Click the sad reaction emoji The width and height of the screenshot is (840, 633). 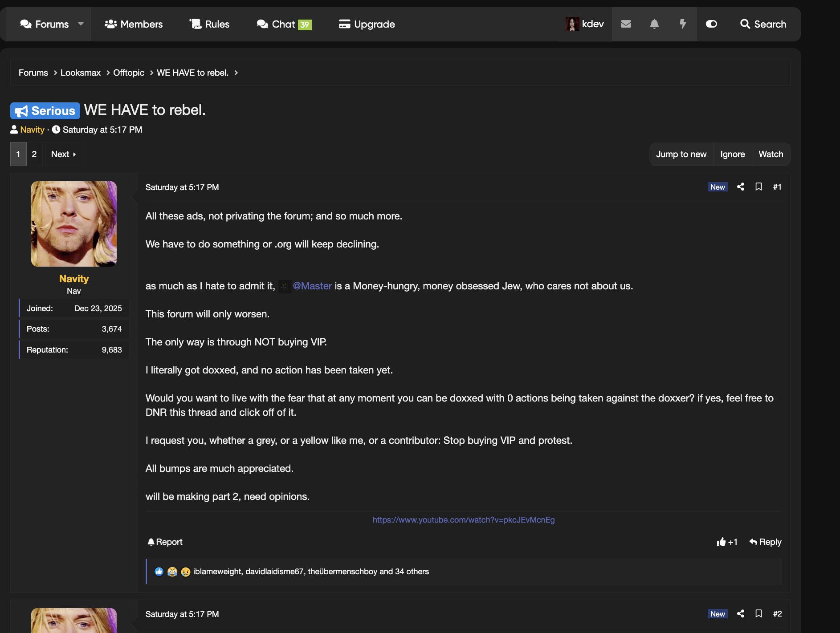point(186,572)
